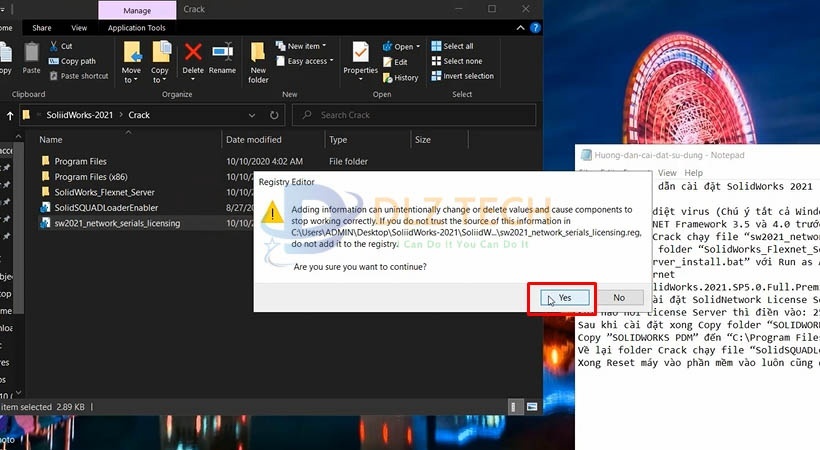Screen dimensions: 820x450
Task: Open the View menu in Notepad
Action: point(667,173)
